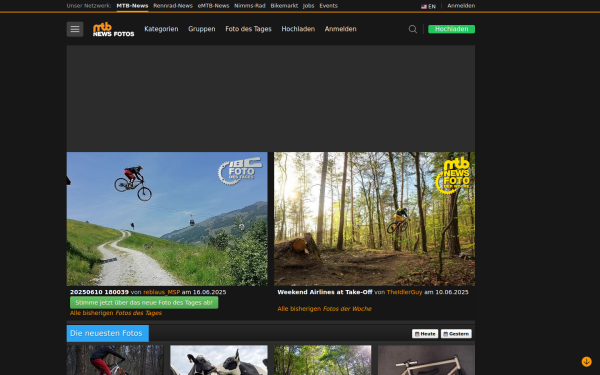Open the search magnifier icon

click(x=412, y=29)
